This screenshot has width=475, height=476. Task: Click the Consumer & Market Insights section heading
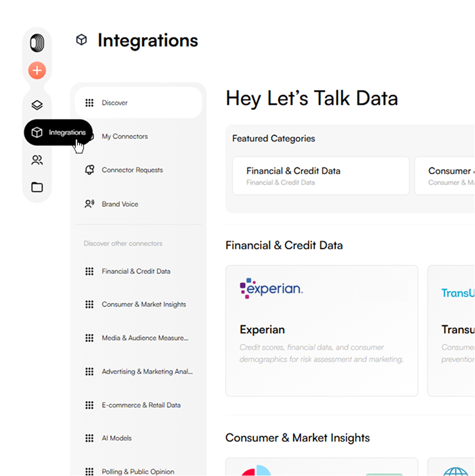(298, 438)
